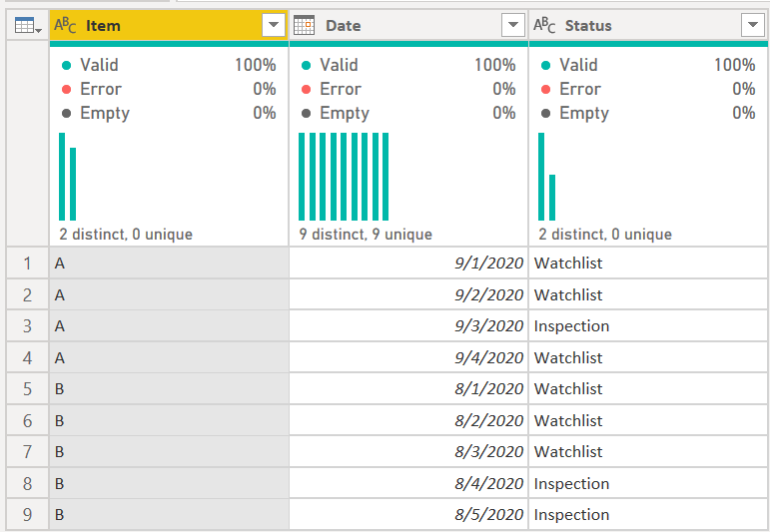
Task: Click Item cell 'A' in row 3
Action: point(169,325)
